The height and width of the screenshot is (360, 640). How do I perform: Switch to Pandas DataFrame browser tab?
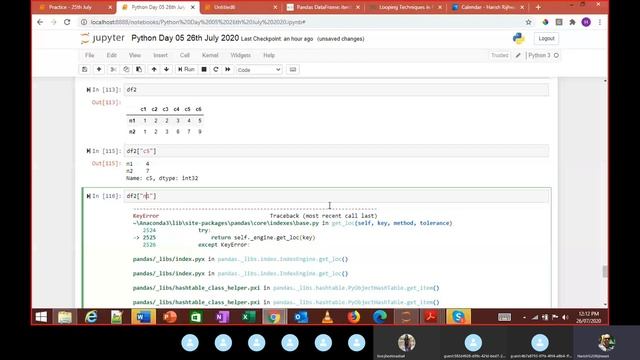click(323, 7)
